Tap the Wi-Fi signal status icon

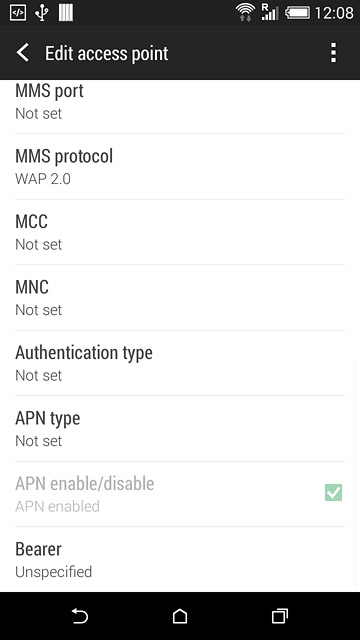(245, 13)
